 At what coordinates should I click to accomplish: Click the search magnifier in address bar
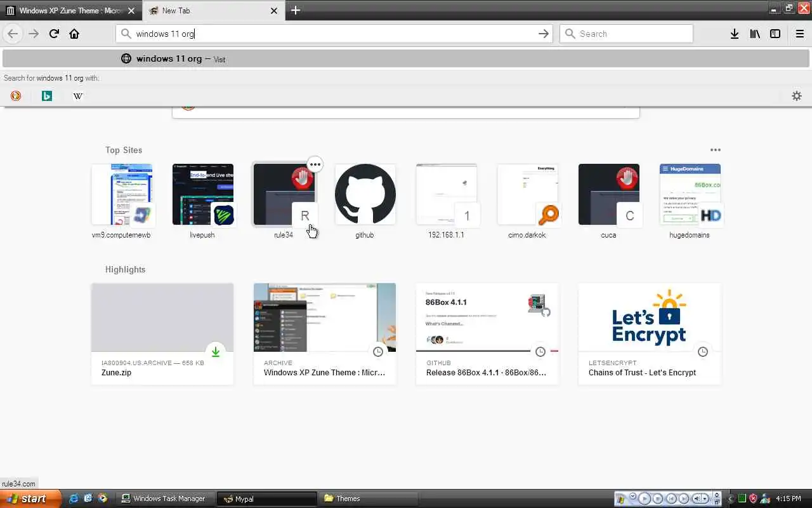pyautogui.click(x=126, y=34)
